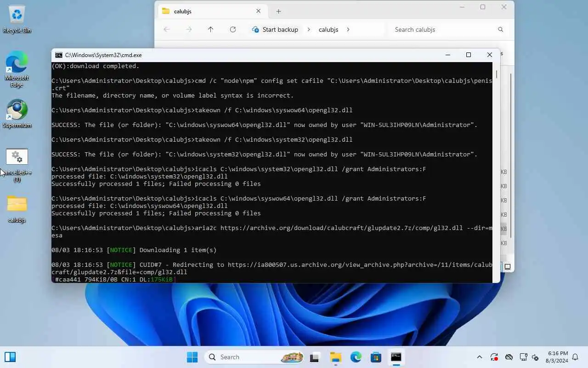Go forward in the calubjs Explorer window
Image resolution: width=588 pixels, height=368 pixels.
click(x=188, y=29)
